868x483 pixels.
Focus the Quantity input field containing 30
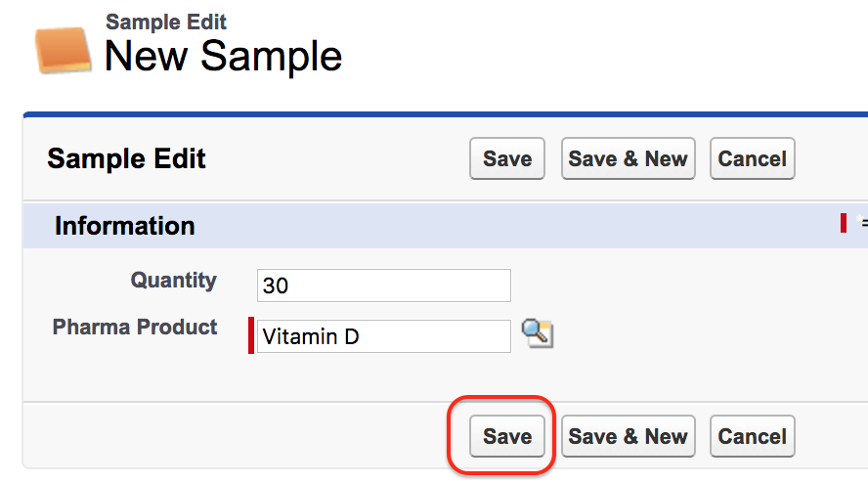tap(383, 285)
